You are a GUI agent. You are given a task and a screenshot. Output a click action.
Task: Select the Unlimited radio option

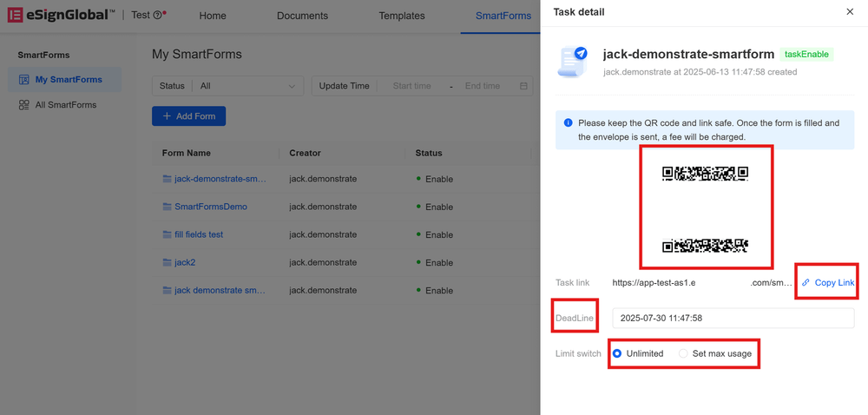tap(617, 353)
